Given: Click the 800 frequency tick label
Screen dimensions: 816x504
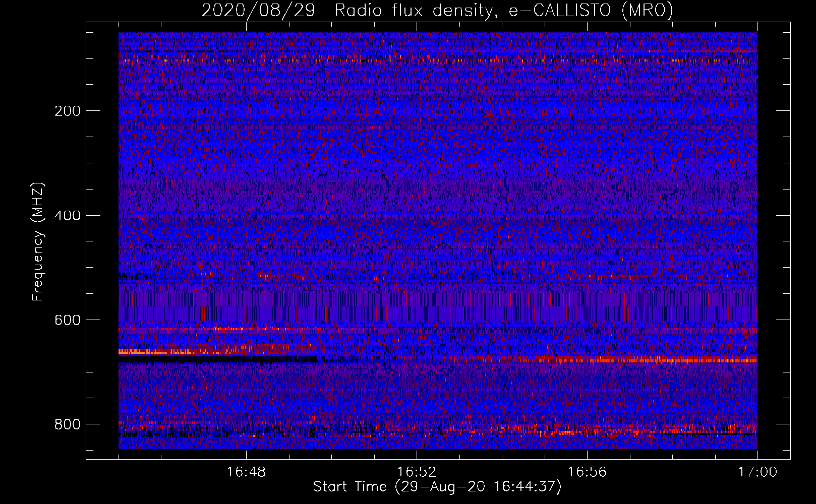Looking at the screenshot, I should (68, 424).
